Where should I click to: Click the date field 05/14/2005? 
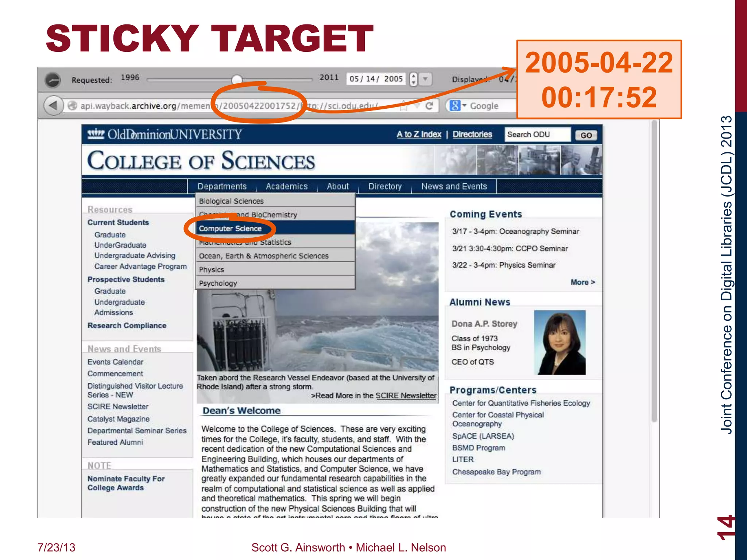point(376,79)
